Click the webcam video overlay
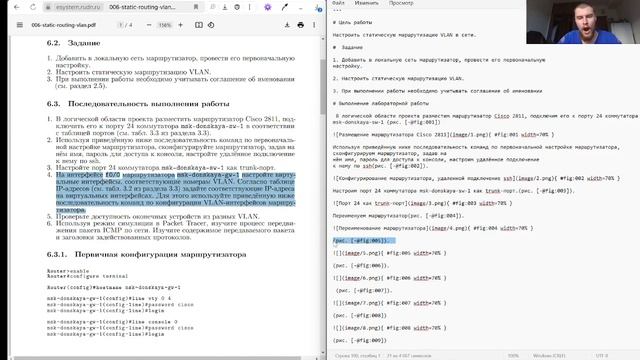 point(583,22)
